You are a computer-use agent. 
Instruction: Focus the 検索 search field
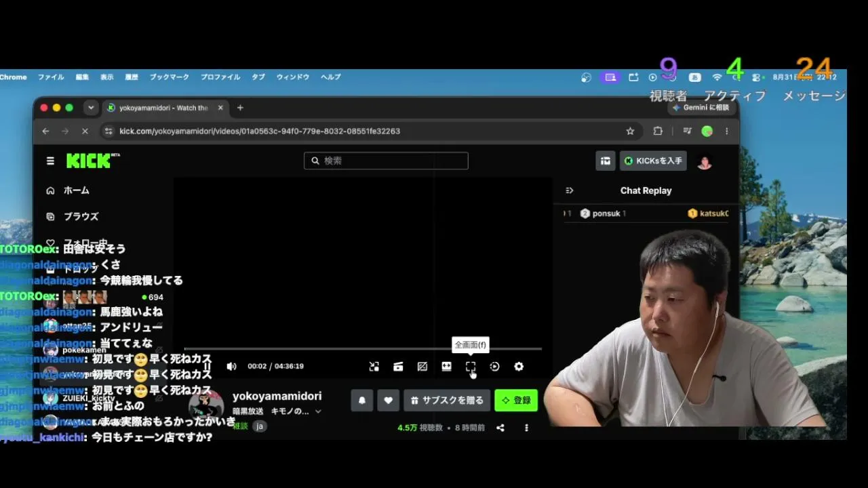[x=386, y=161]
